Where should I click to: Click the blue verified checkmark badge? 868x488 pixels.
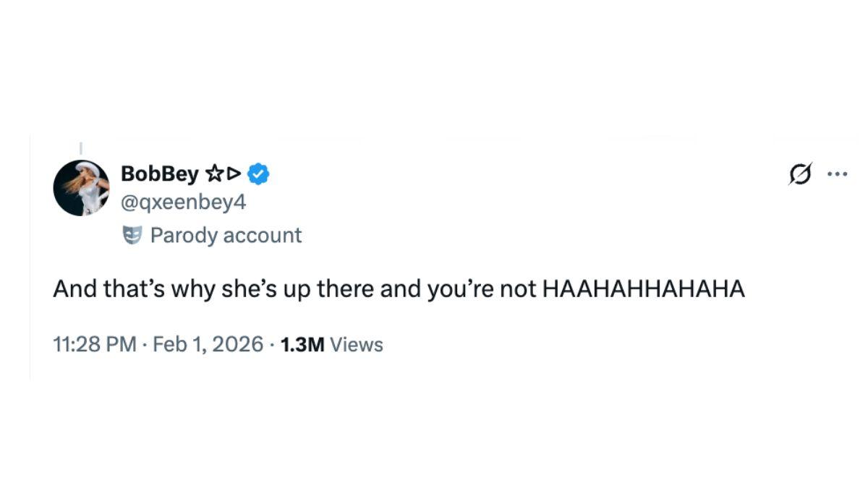[x=258, y=173]
